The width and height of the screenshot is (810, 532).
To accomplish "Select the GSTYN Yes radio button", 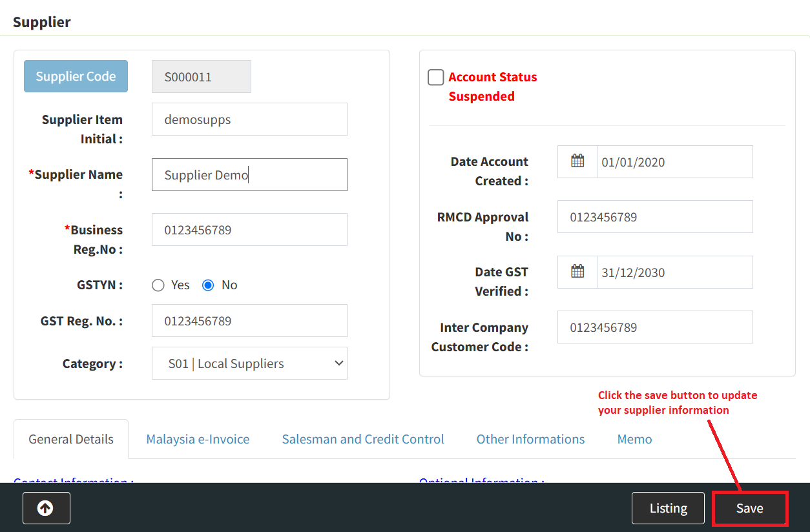I will point(158,285).
